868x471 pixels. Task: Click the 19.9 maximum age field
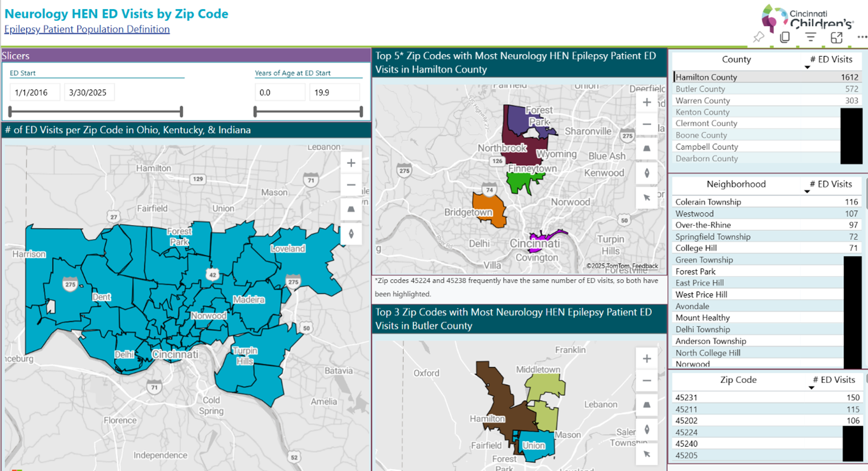coord(334,93)
